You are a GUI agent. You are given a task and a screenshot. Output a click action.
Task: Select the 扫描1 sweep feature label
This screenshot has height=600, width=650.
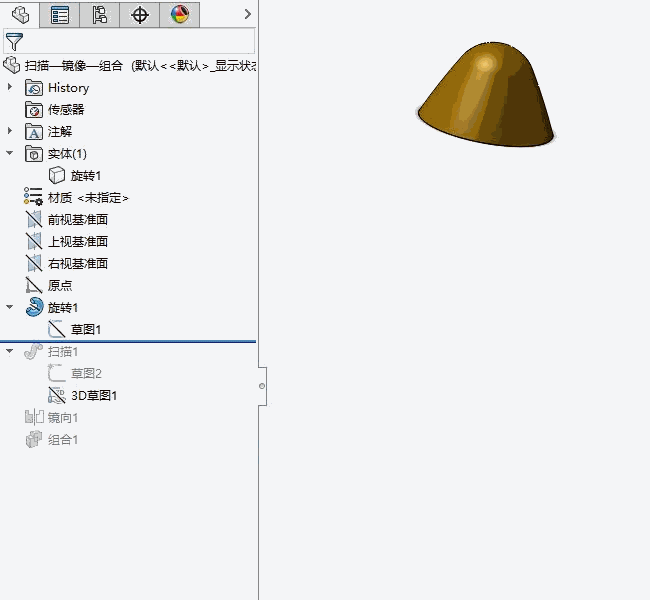[63, 352]
